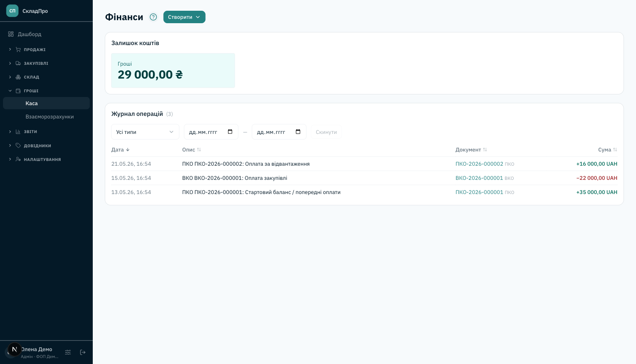Viewport: 636px width, 364px height.
Task: Open document link ПКО-2026-000002
Action: [479, 164]
